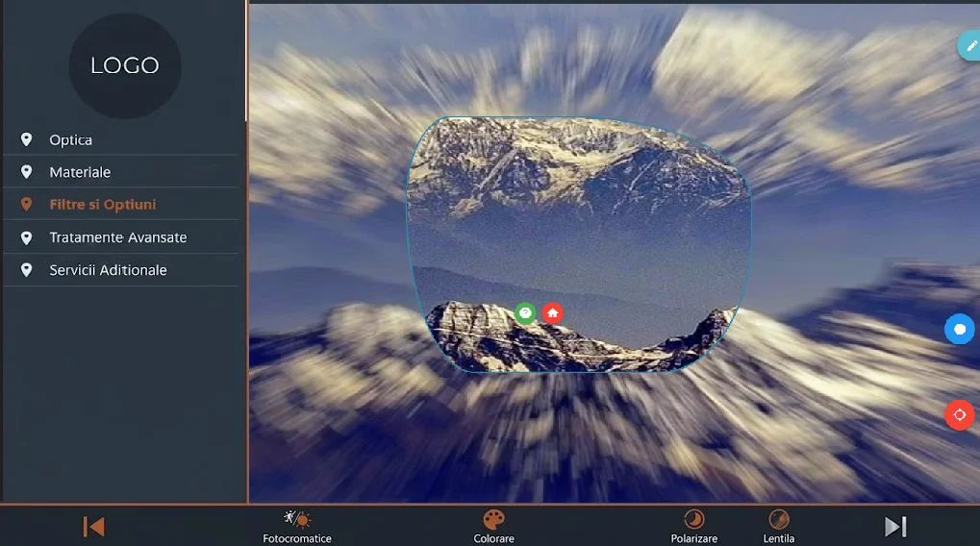Image resolution: width=980 pixels, height=546 pixels.
Task: Go to next step with skip-forward arrow
Action: pyautogui.click(x=895, y=527)
